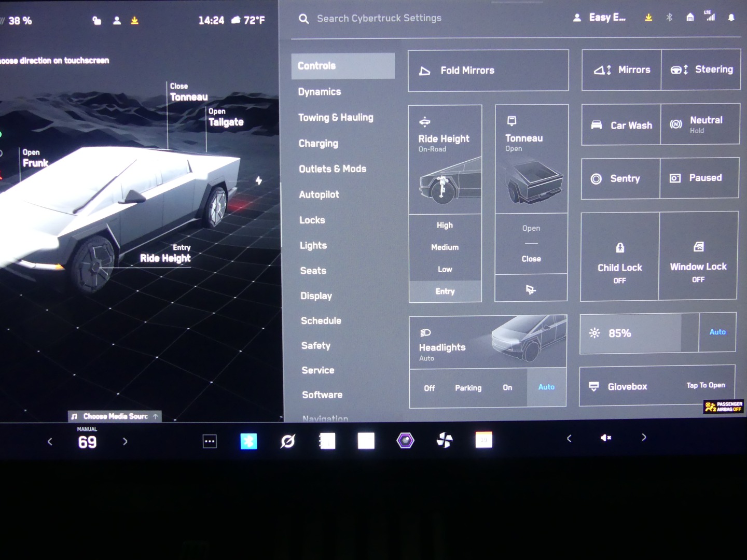
Task: Tap the search magnifier icon
Action: pyautogui.click(x=304, y=19)
